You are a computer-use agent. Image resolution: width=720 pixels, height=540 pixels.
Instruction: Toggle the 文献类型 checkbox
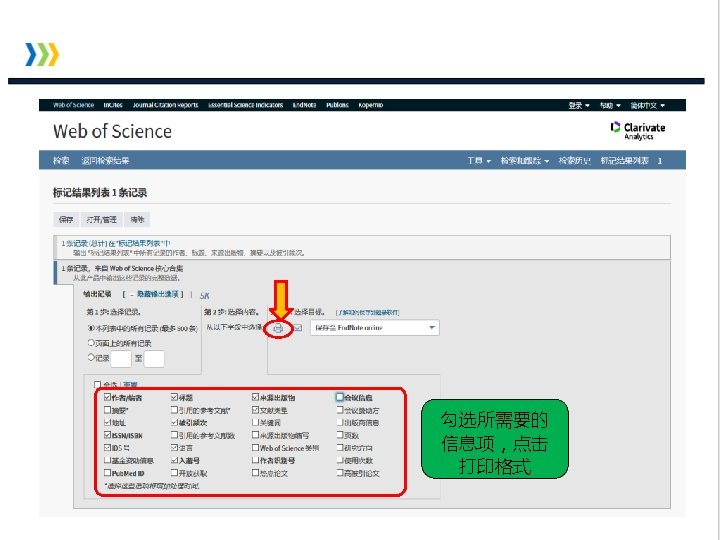coord(255,410)
